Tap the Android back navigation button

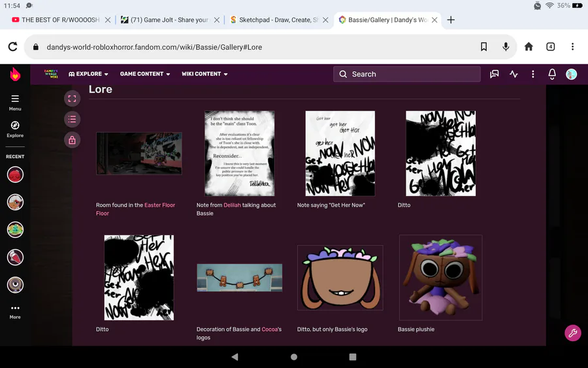point(235,357)
